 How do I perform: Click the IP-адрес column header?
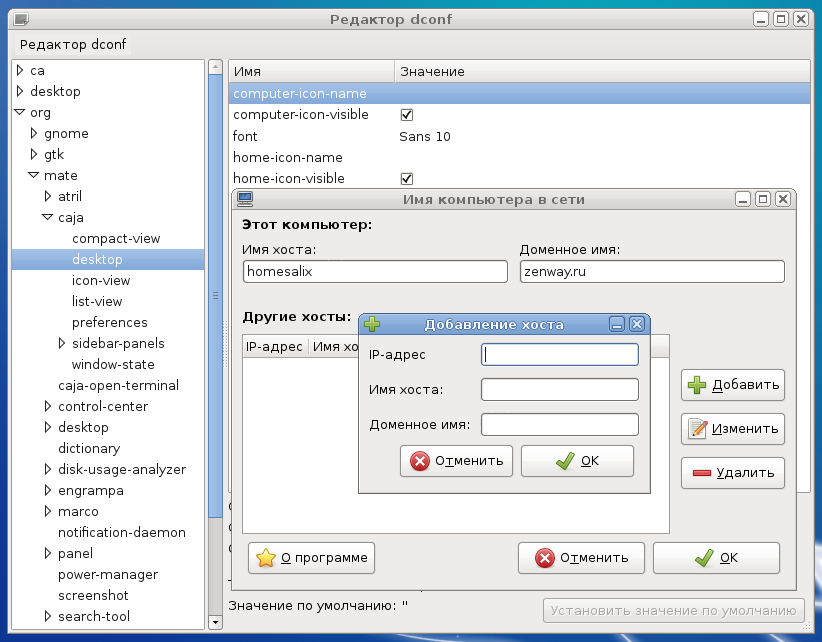coord(274,346)
